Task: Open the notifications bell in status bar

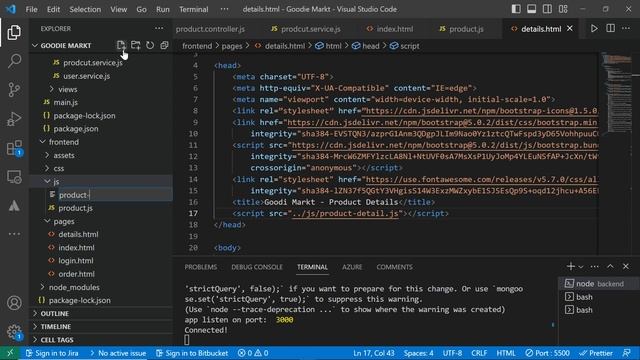Action: 627,353
